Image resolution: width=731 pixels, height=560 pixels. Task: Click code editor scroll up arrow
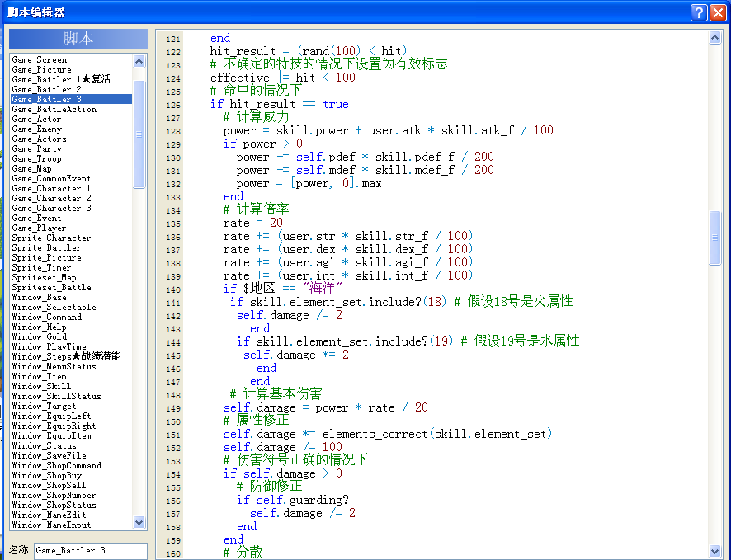714,37
